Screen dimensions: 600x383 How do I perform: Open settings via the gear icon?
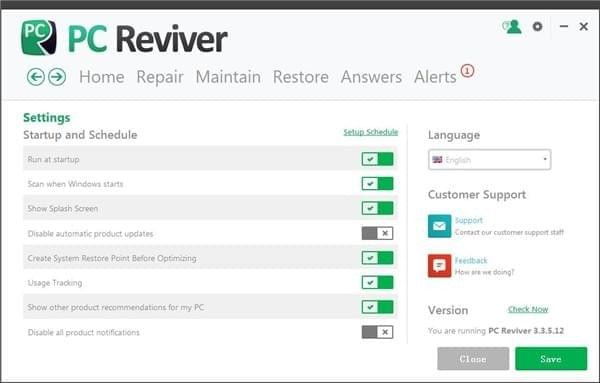coord(537,26)
